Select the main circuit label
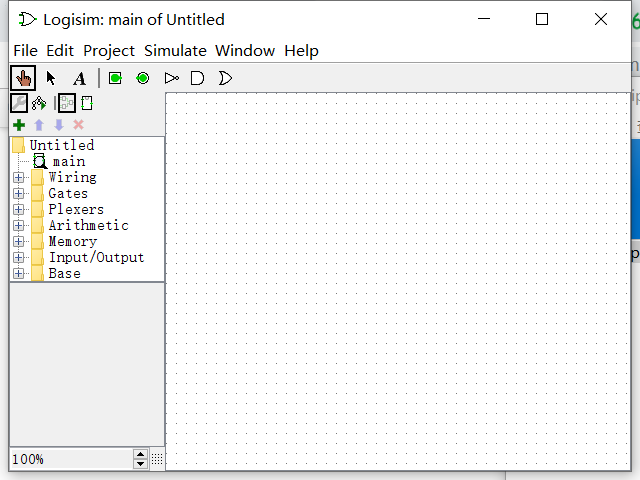640x480 pixels. coord(69,161)
